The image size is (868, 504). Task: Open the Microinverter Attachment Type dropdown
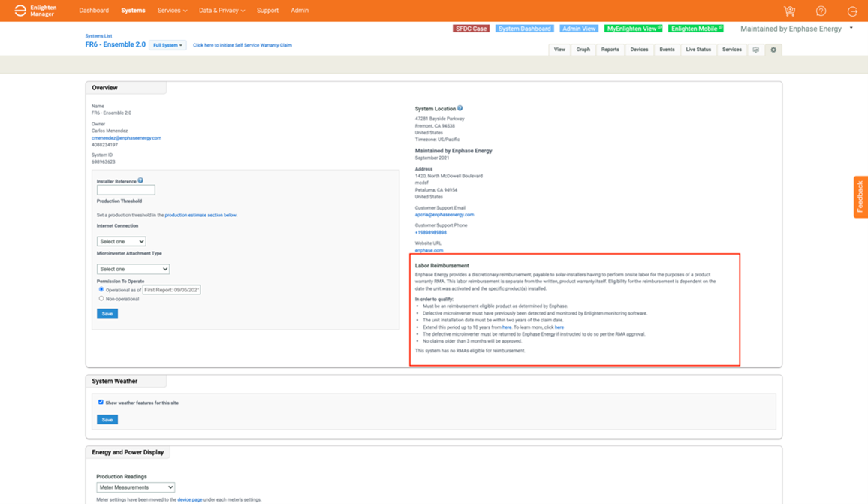click(x=133, y=269)
